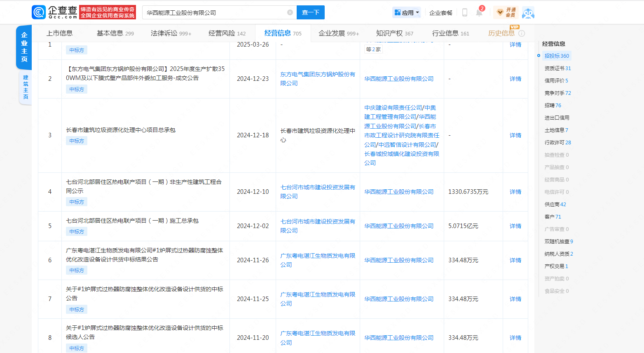
Task: Switch to the 知识产权 tab
Action: (395, 33)
